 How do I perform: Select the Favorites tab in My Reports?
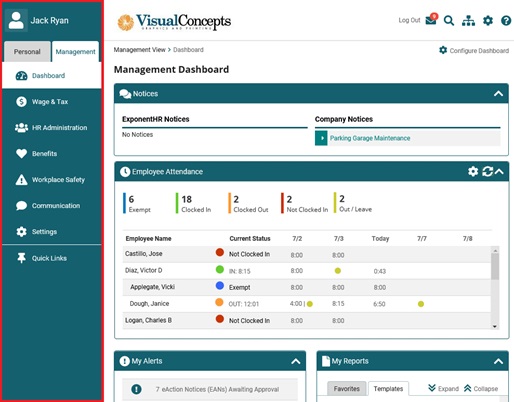click(x=346, y=389)
